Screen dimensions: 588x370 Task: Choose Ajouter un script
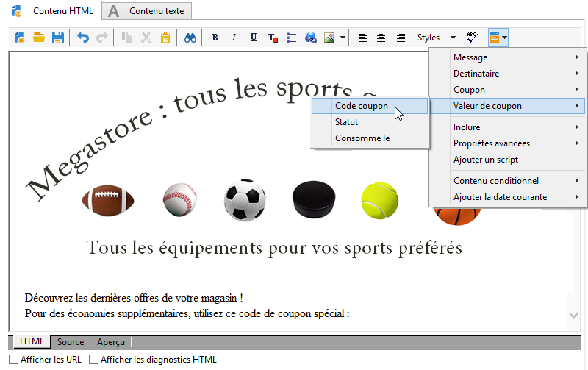point(508,160)
